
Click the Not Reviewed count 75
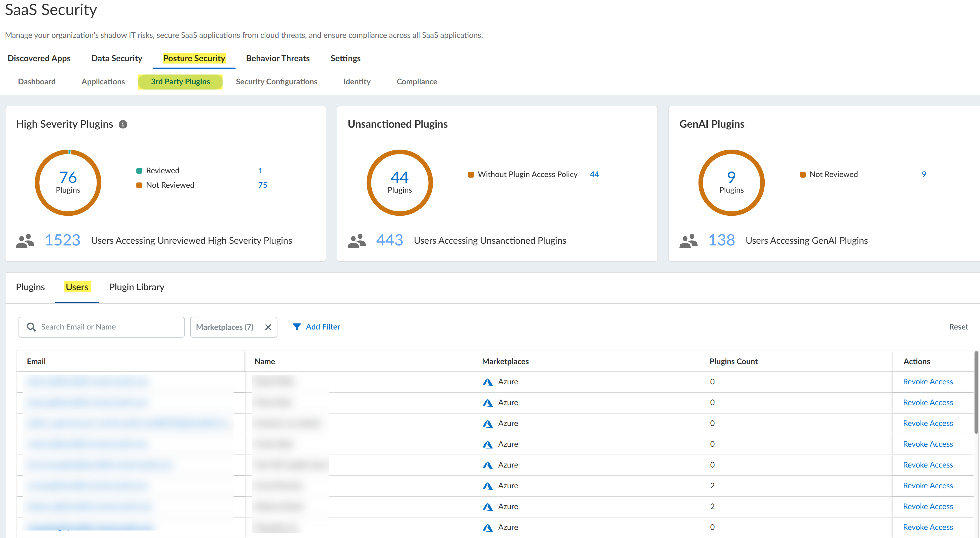(x=262, y=185)
